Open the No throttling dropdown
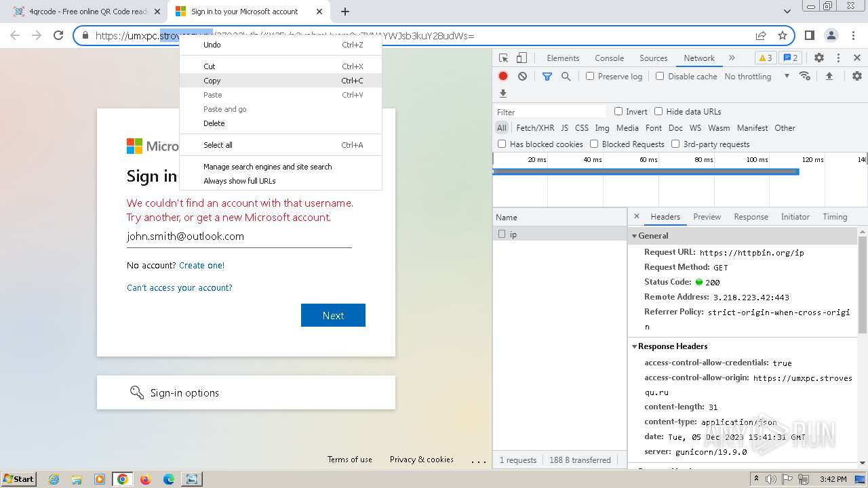Viewport: 868px width, 488px height. [757, 77]
